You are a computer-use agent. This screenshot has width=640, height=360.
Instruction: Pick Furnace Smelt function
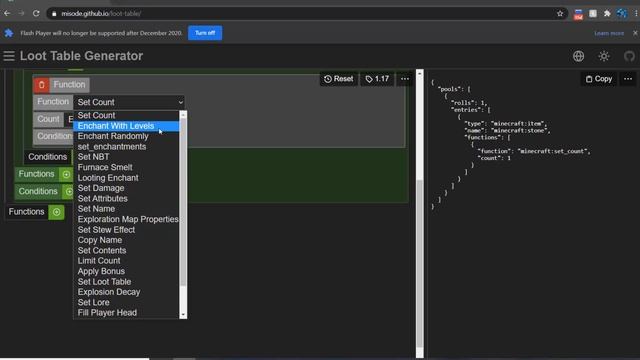126,168
